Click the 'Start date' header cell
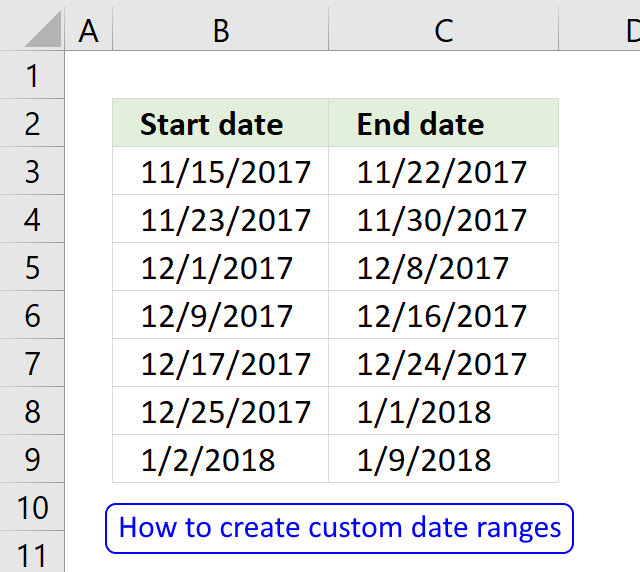The width and height of the screenshot is (640, 572). pos(221,124)
